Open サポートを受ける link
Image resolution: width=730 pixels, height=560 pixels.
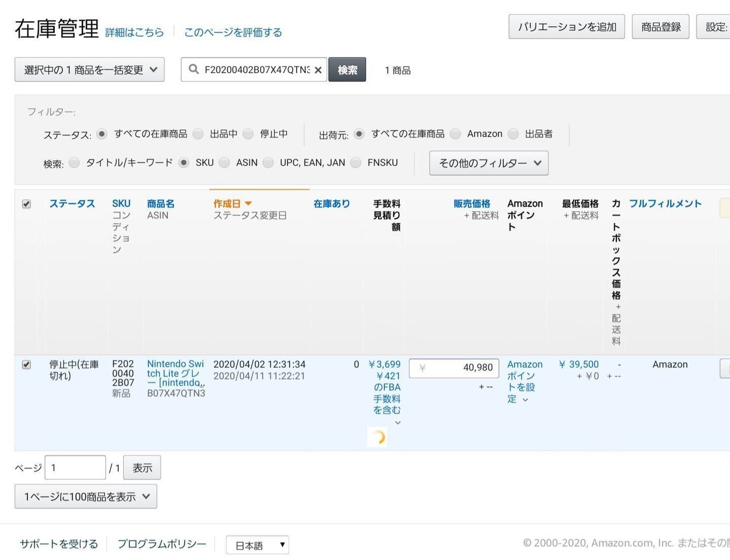(x=59, y=544)
